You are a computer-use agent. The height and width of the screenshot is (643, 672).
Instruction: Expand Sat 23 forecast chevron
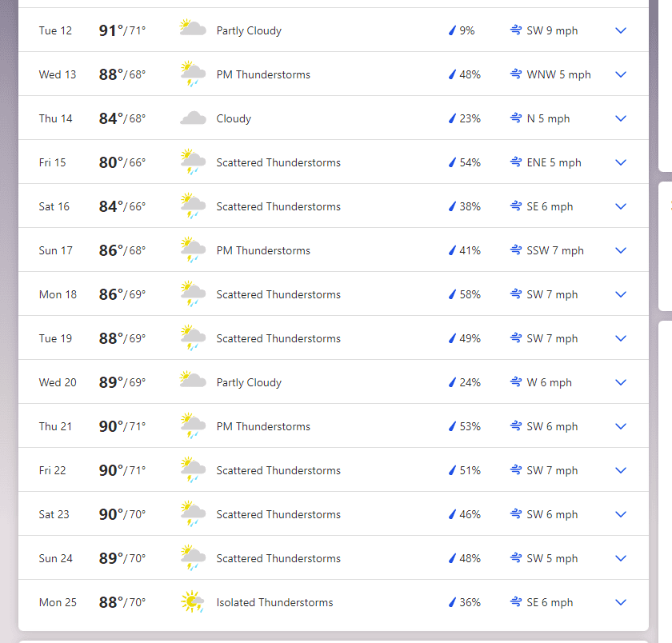(621, 514)
